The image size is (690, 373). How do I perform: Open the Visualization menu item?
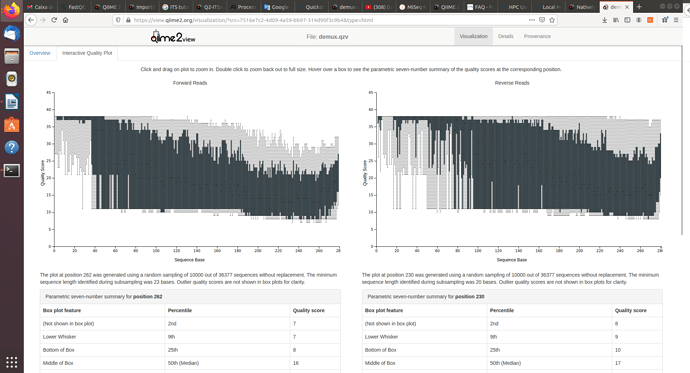click(473, 37)
